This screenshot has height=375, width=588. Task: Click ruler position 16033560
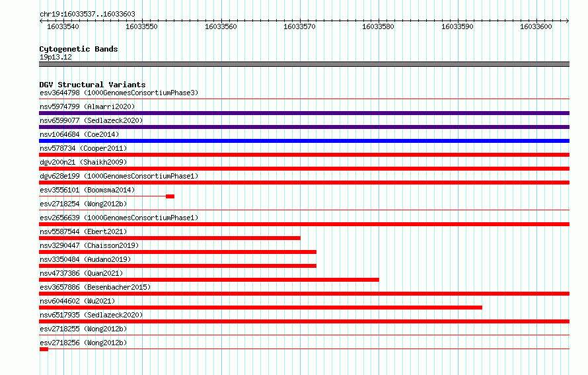pos(221,26)
